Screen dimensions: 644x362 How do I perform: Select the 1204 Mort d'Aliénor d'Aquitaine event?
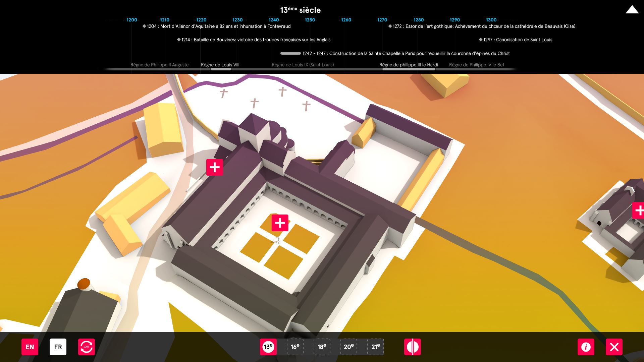pos(219,26)
